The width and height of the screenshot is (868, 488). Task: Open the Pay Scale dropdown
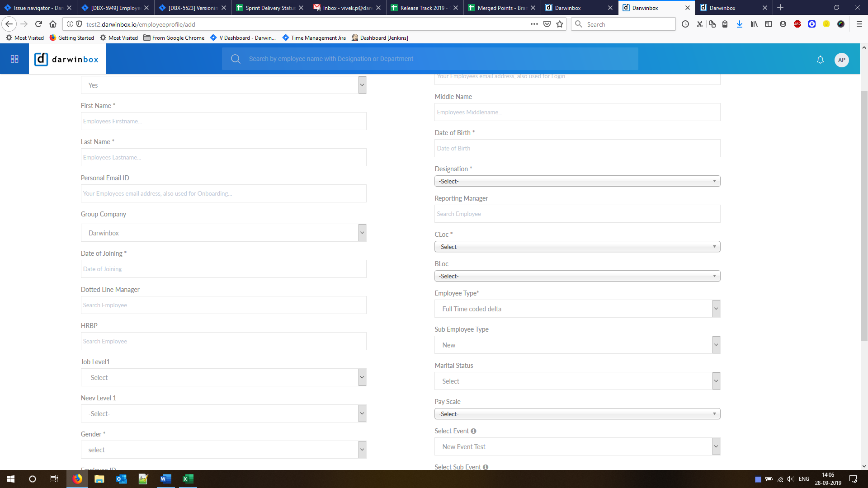coord(577,414)
